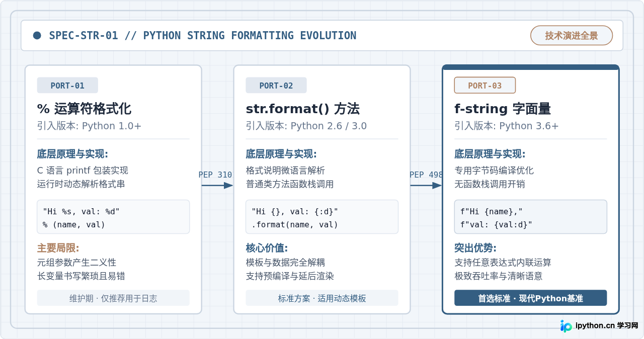
Task: Click the text 运行时动态解析格式串
Action: click(81, 184)
